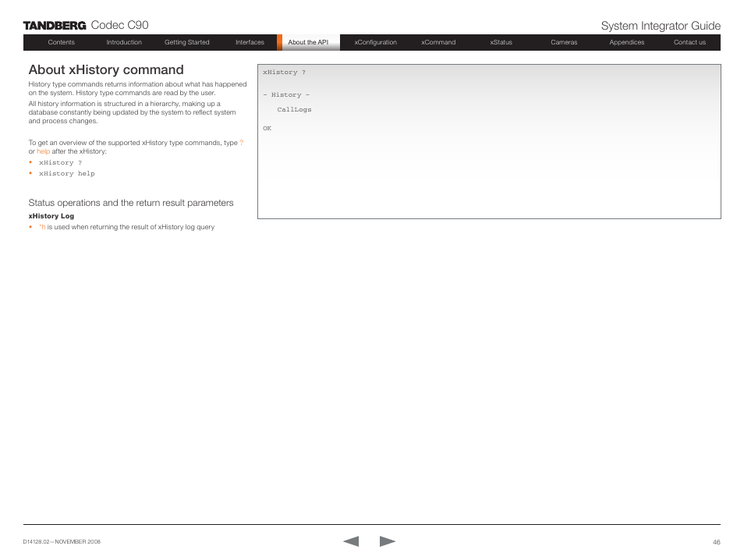Click the 'About xHistory command' heading
Screen dimensions: 744x560
point(106,70)
